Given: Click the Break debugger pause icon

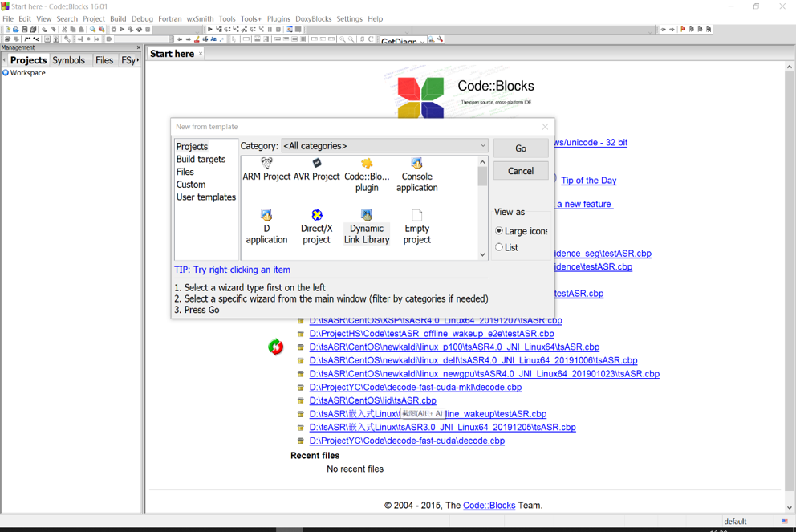Looking at the screenshot, I should click(x=270, y=30).
